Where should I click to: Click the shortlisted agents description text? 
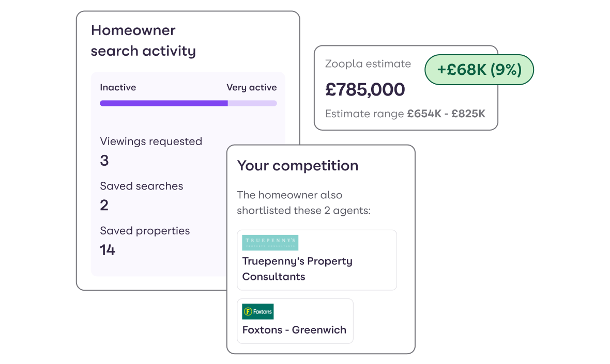pos(304,203)
